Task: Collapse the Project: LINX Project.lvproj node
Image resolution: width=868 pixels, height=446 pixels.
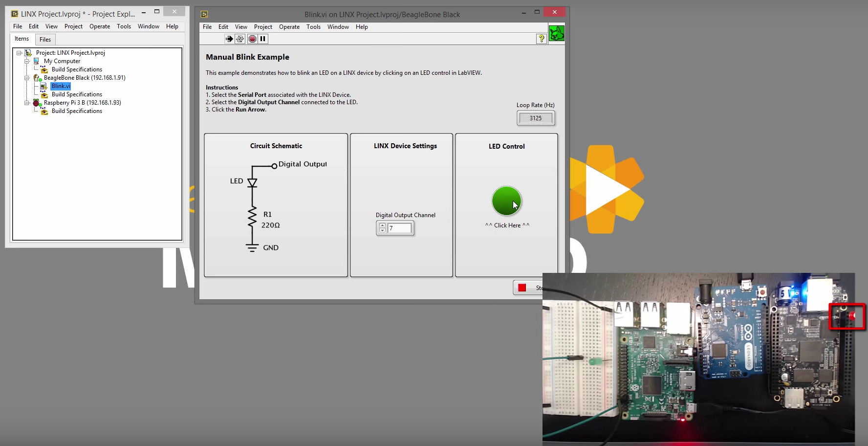Action: coord(19,53)
